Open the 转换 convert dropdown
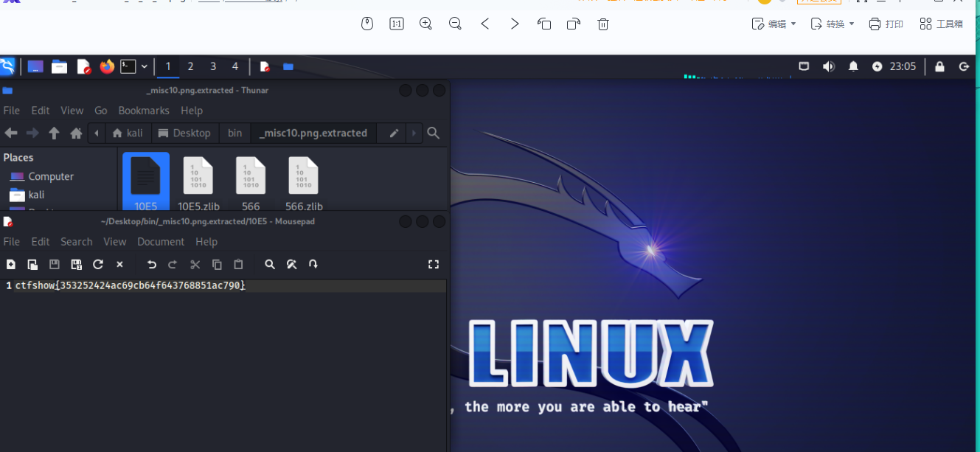Image resolution: width=980 pixels, height=452 pixels. 832,24
